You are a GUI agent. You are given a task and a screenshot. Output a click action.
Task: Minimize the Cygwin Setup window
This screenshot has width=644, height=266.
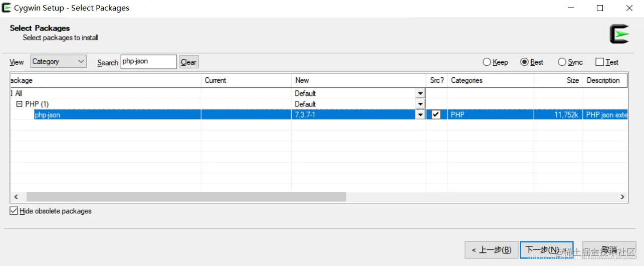[571, 8]
